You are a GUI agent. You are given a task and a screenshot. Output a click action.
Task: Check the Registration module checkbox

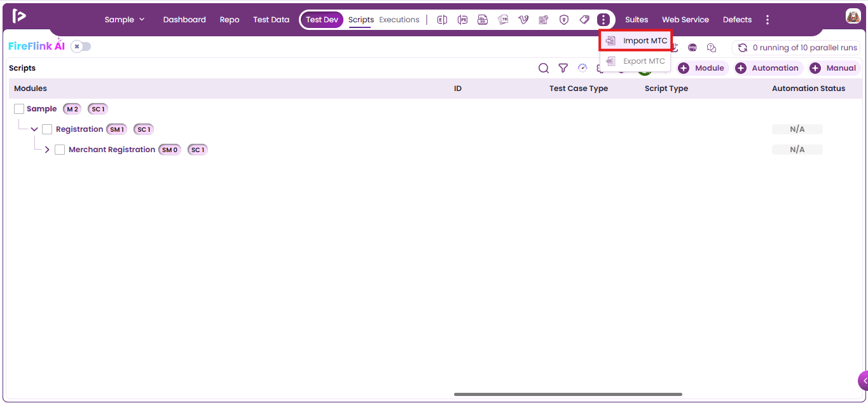[47, 129]
